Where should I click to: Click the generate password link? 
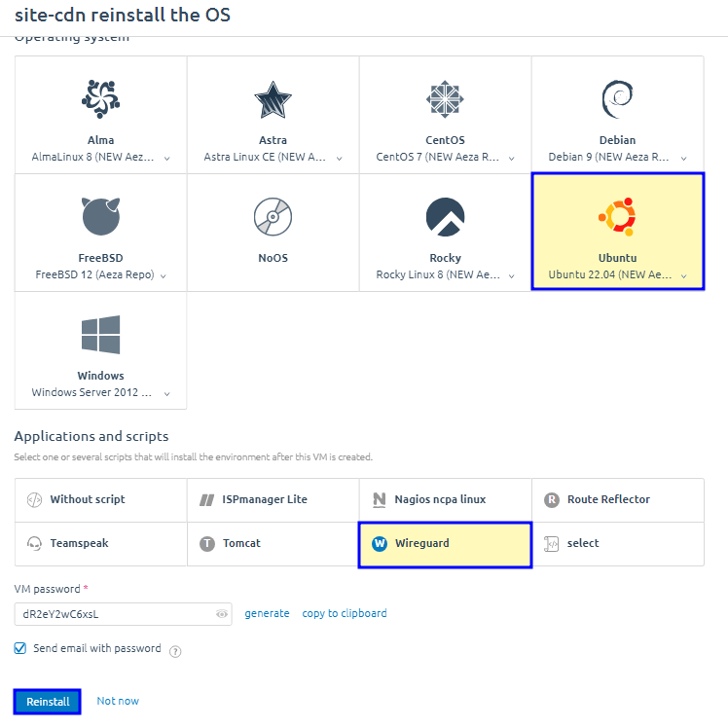pos(267,613)
